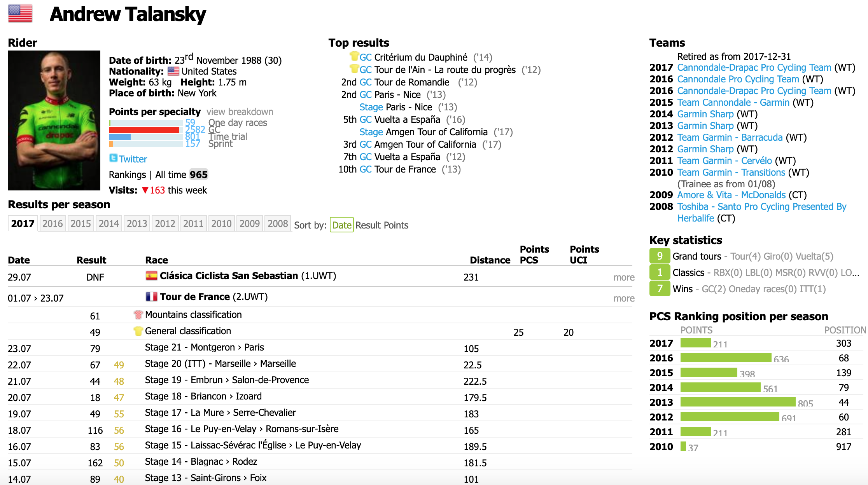This screenshot has height=485, width=868.
Task: Select the Result sort option
Action: [366, 225]
